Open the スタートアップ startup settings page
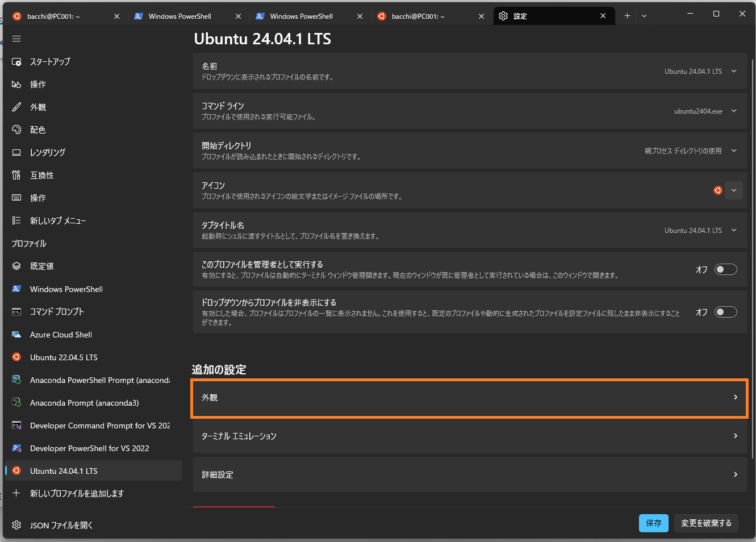This screenshot has width=756, height=542. [x=50, y=61]
